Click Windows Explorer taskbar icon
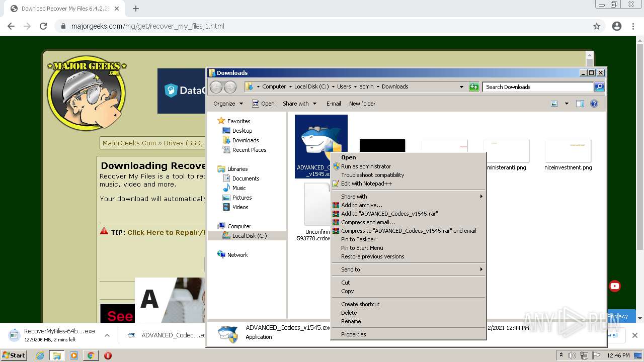Viewport: 644px width, 362px height. point(57,355)
